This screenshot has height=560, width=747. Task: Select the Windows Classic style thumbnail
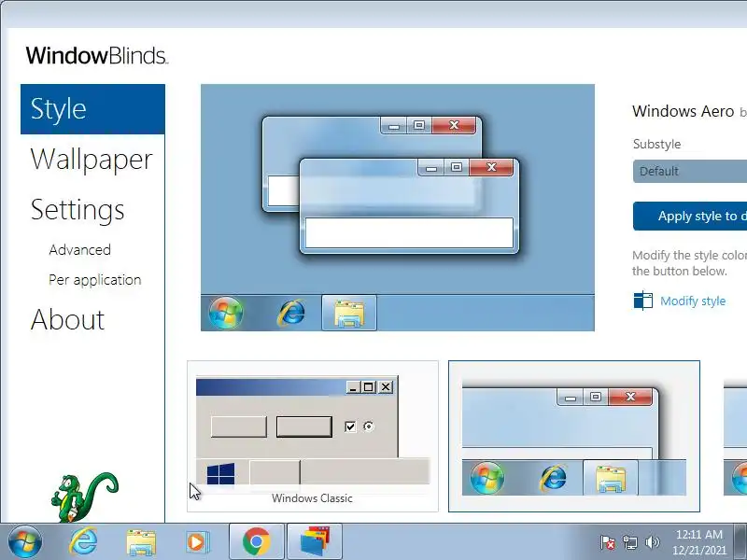(x=313, y=436)
